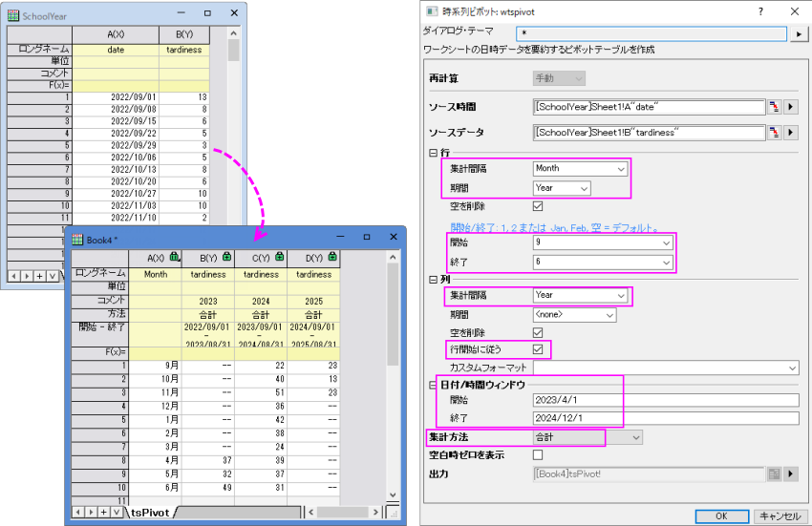Image resolution: width=812 pixels, height=526 pixels.
Task: Click add sheet plus button in Book4
Action: [103, 512]
